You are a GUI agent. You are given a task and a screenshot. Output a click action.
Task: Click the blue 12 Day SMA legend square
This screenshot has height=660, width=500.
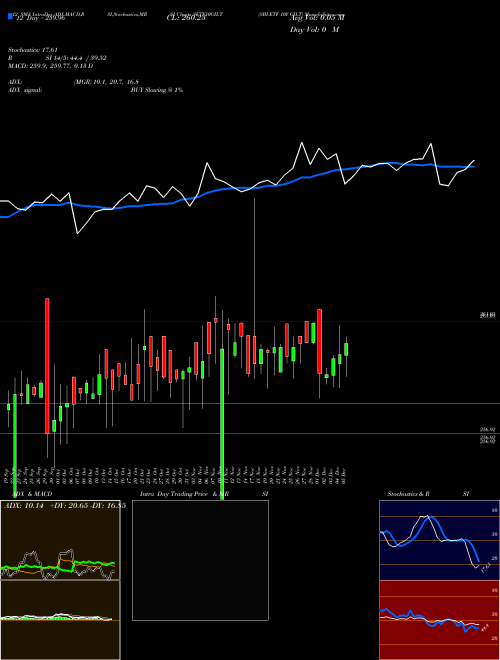(10, 16)
